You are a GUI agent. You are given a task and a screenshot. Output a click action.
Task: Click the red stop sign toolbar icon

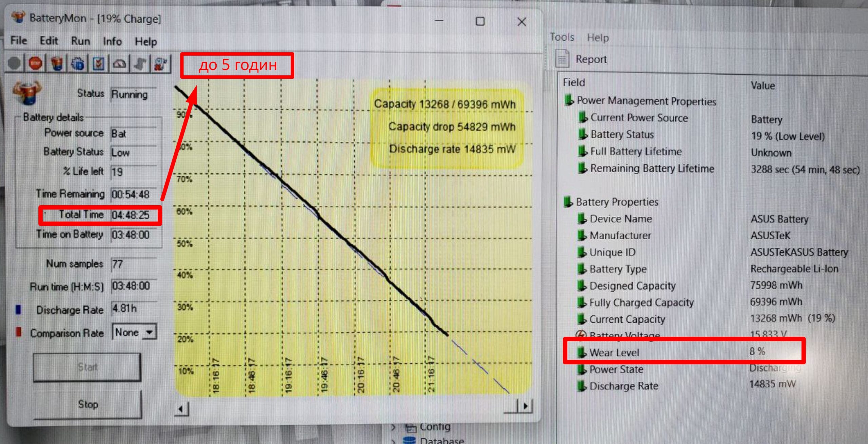[x=35, y=63]
